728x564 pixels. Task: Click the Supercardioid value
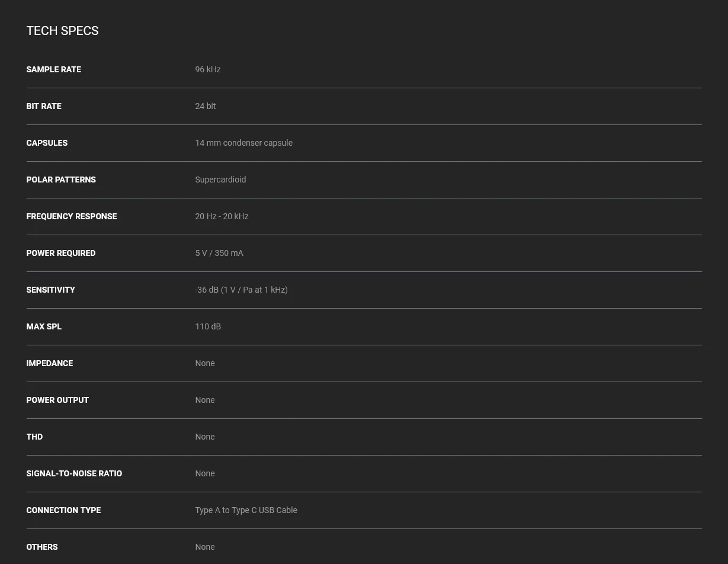(x=220, y=180)
